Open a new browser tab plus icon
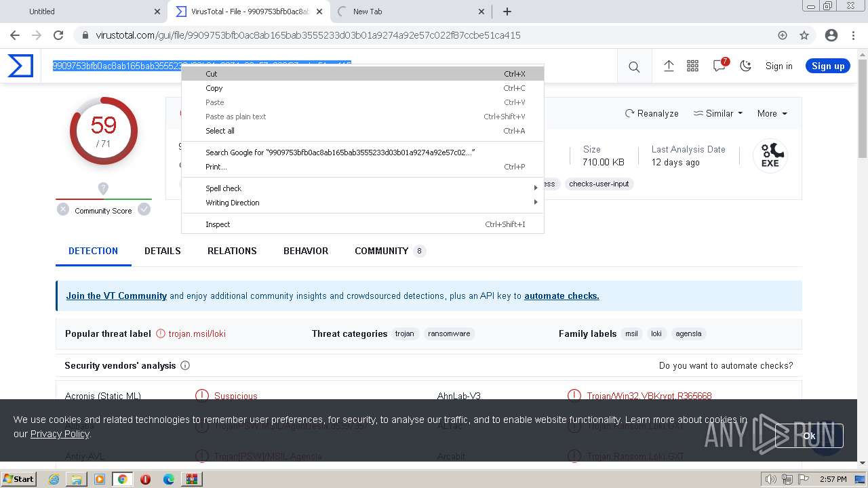This screenshot has height=488, width=868. 507,12
